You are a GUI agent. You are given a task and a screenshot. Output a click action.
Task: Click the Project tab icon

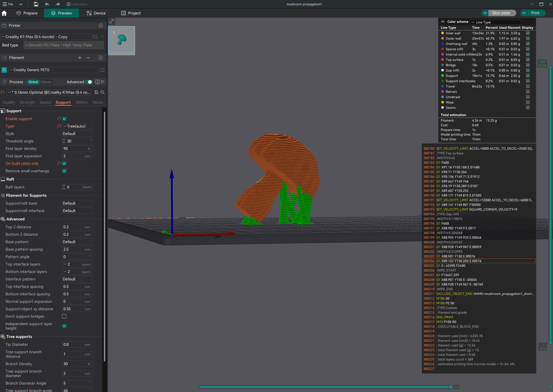click(x=123, y=13)
